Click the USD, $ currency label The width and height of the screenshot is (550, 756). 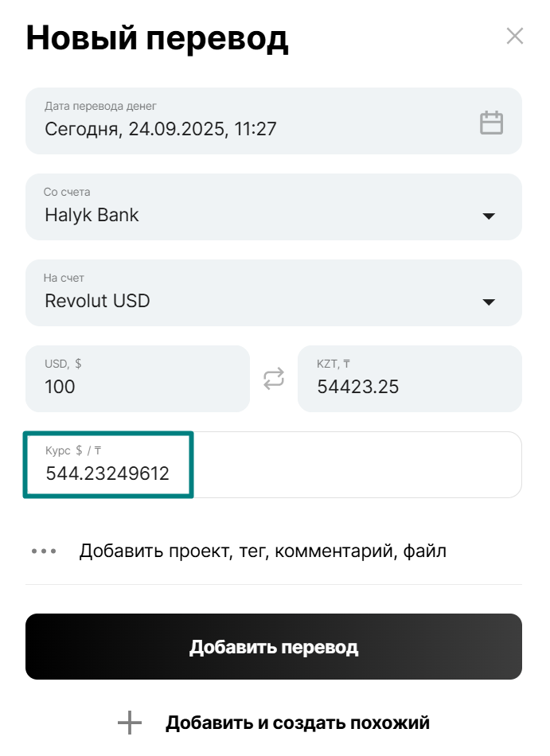(63, 364)
